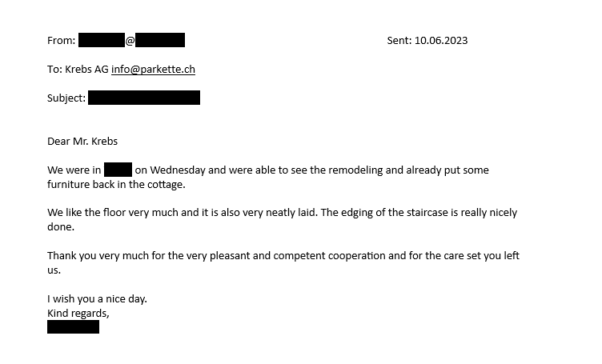Click the redacted signature name
This screenshot has height=364, width=602.
pos(74,327)
